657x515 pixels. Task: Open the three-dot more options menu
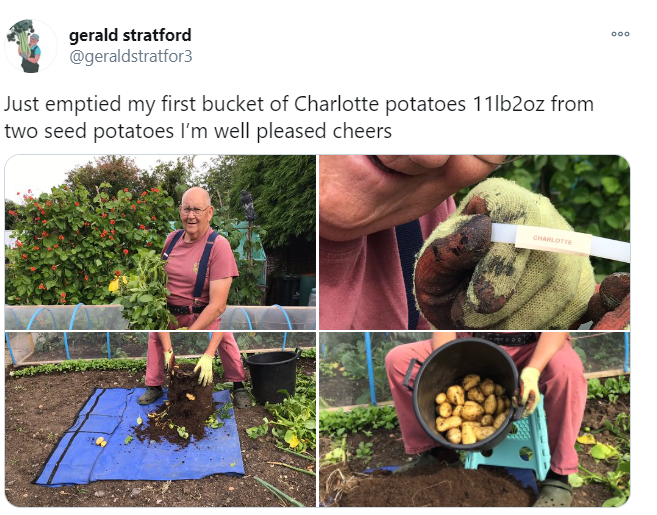click(x=620, y=34)
